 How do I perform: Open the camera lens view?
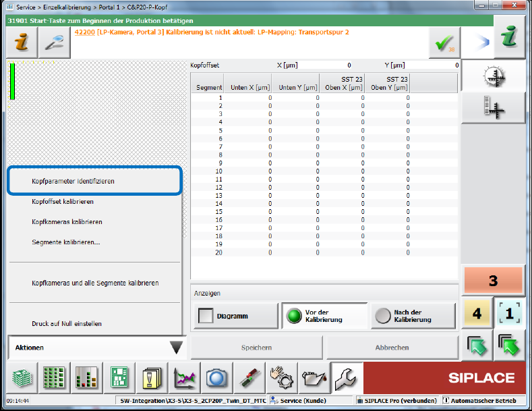point(216,377)
